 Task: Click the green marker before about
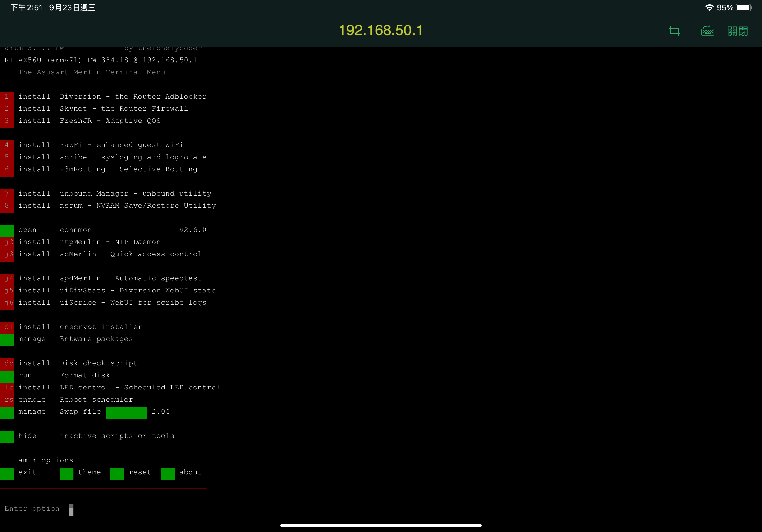tap(168, 474)
